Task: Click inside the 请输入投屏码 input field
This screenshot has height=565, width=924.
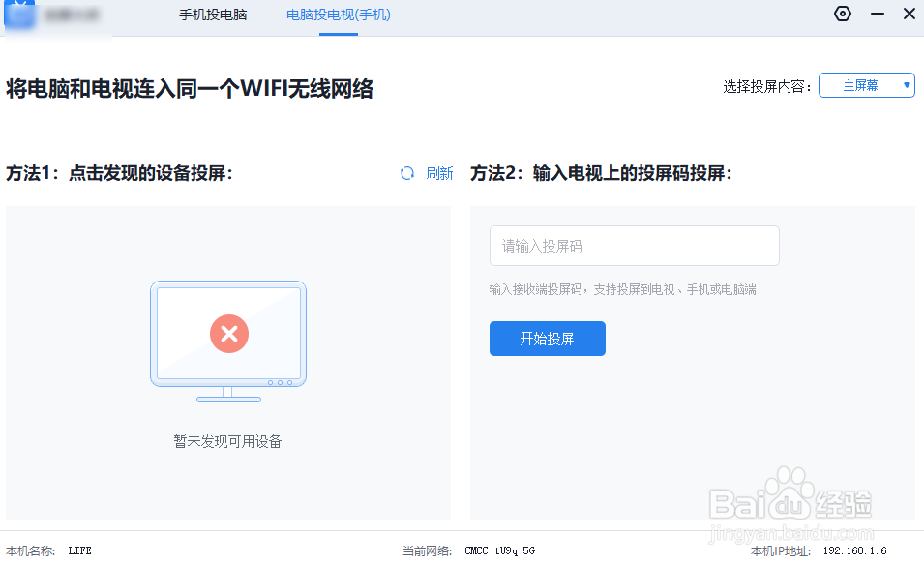Action: pyautogui.click(x=634, y=246)
